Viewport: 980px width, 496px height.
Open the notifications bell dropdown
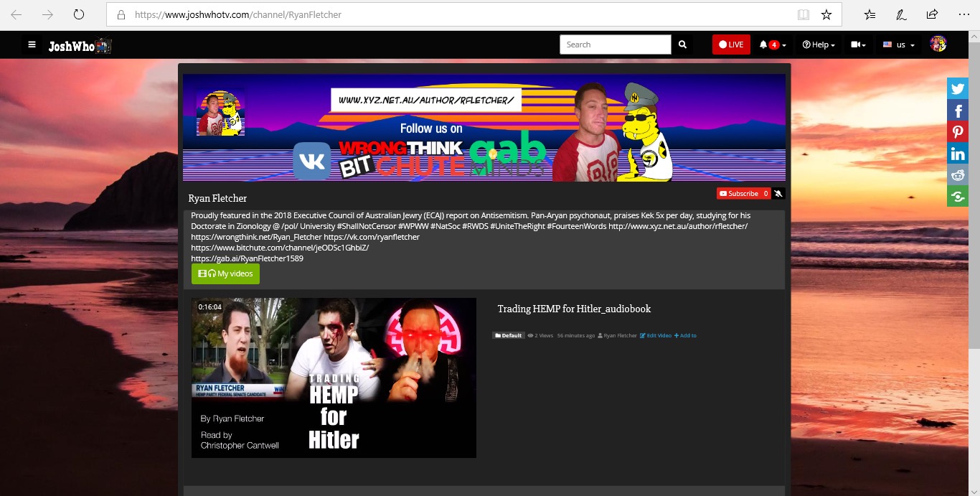772,45
